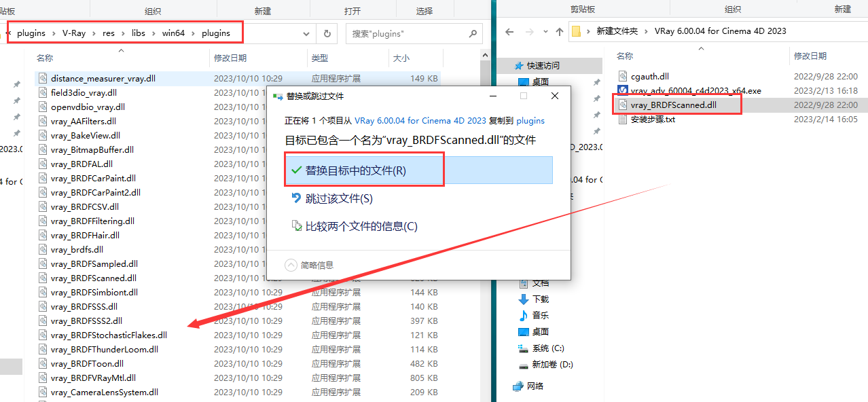Click the 下载 download arrow icon

(x=523, y=299)
